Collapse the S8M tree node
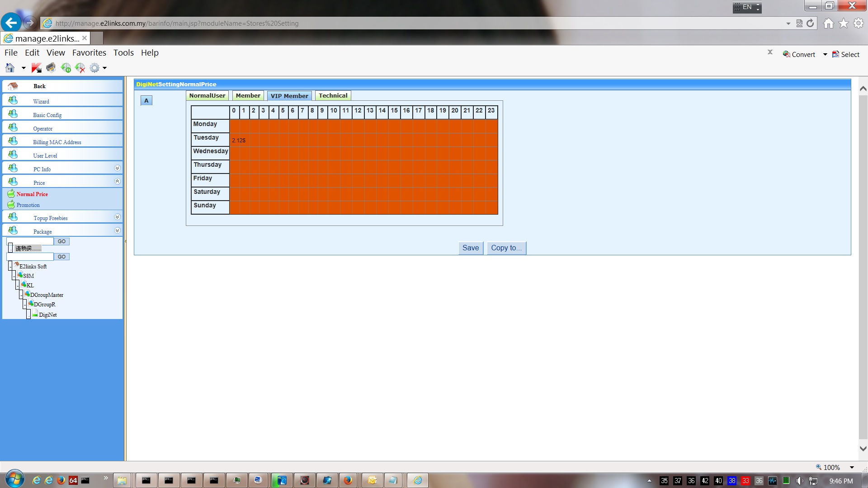868x488 pixels. (14, 276)
